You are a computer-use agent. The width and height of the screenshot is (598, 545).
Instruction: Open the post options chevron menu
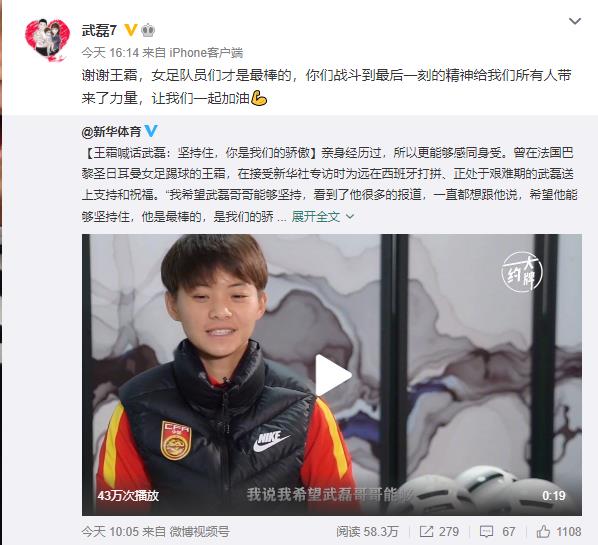tap(575, 21)
